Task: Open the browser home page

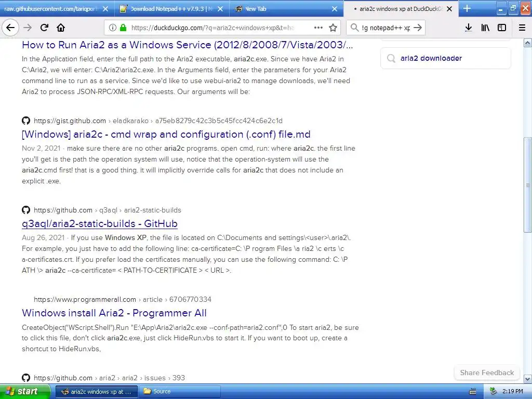Action: pos(61,28)
